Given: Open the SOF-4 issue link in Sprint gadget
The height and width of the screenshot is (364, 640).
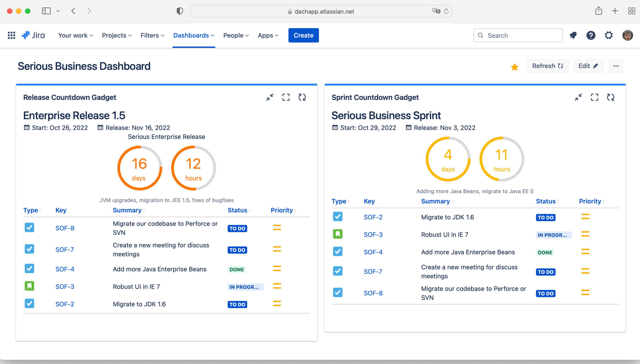Looking at the screenshot, I should pos(373,252).
